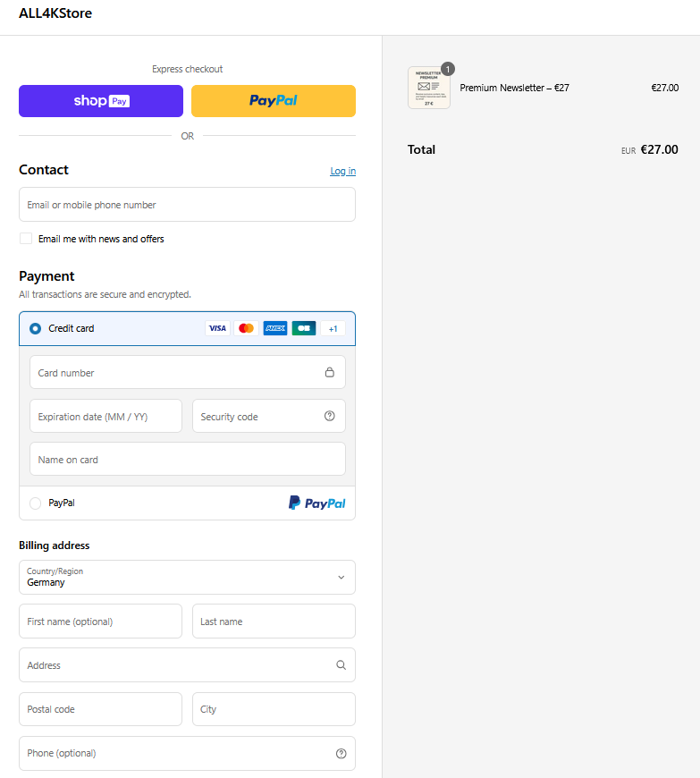
Task: Select the PayPal payment radio button
Action: 35,503
